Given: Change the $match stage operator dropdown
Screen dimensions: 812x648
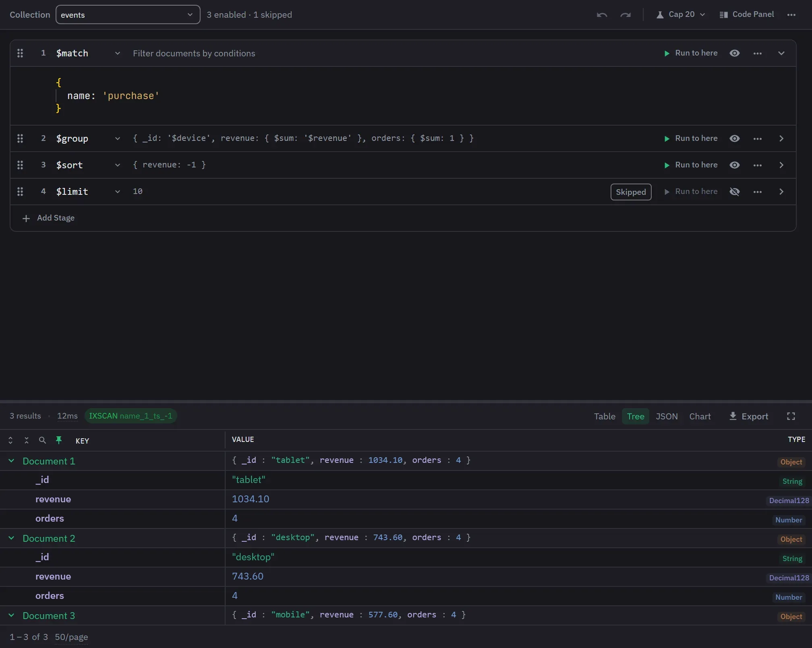Looking at the screenshot, I should (x=88, y=53).
